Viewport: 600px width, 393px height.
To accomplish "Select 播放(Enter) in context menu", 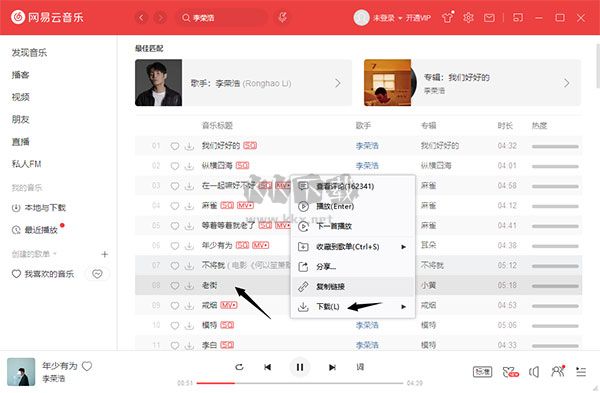I will click(353, 206).
